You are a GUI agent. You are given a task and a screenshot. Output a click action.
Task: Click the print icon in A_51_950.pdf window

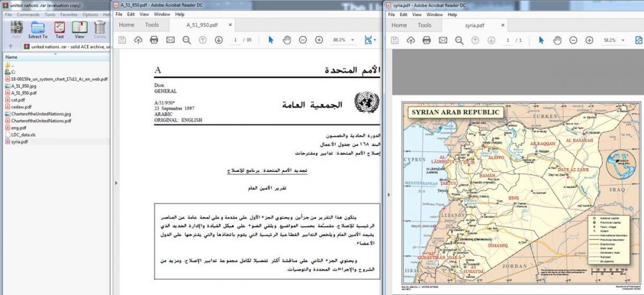154,40
